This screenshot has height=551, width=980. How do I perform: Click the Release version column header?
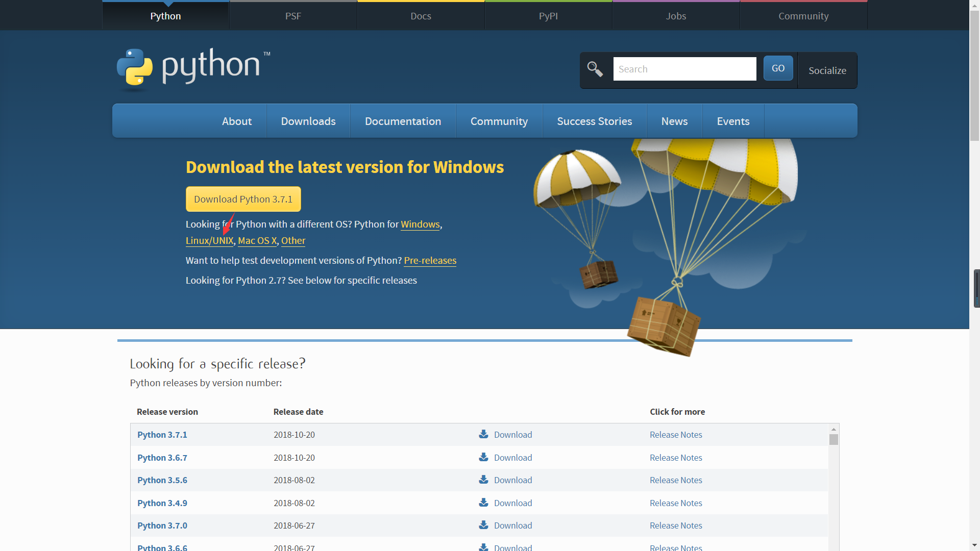167,412
